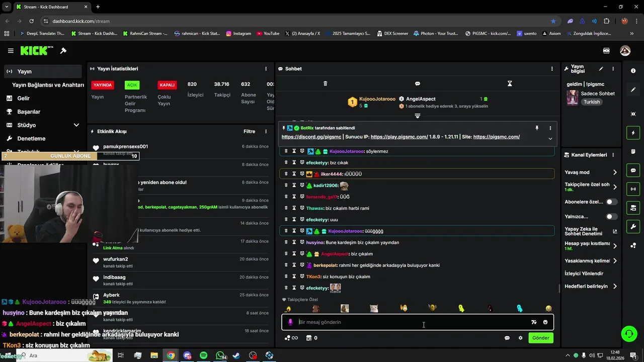Open the profile avatar menu

coord(625,51)
